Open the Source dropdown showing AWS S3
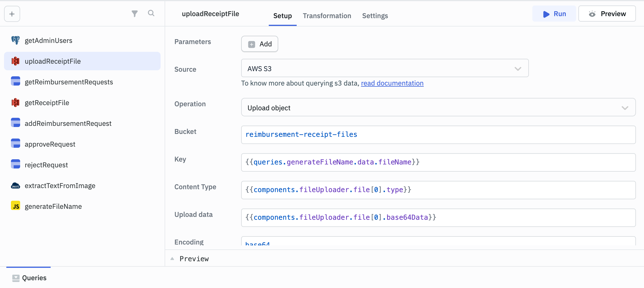644x288 pixels. coord(518,69)
